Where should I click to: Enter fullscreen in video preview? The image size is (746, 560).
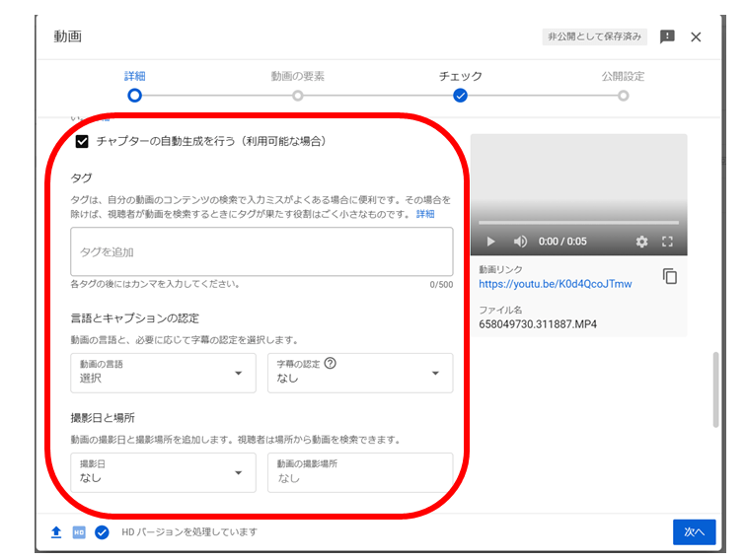[x=667, y=242]
